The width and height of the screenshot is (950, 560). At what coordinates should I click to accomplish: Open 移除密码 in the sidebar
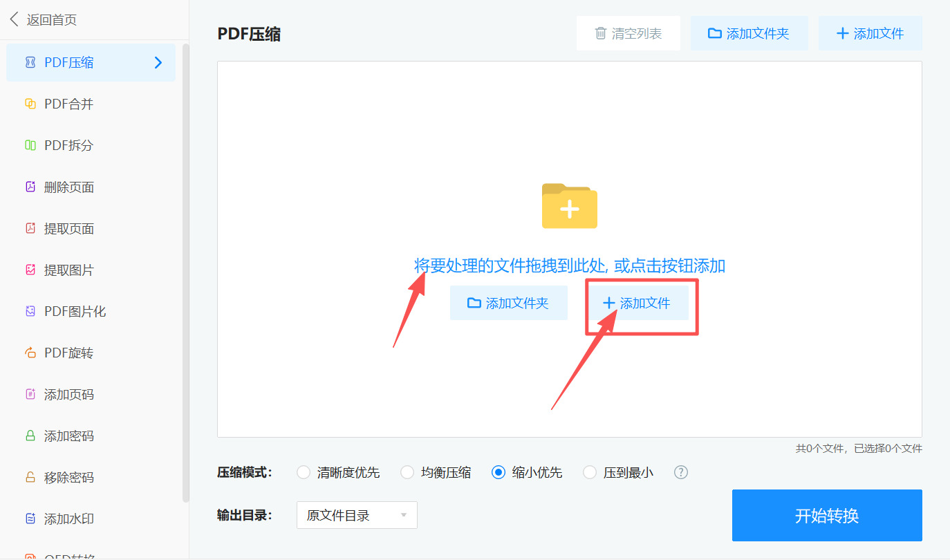pos(91,477)
